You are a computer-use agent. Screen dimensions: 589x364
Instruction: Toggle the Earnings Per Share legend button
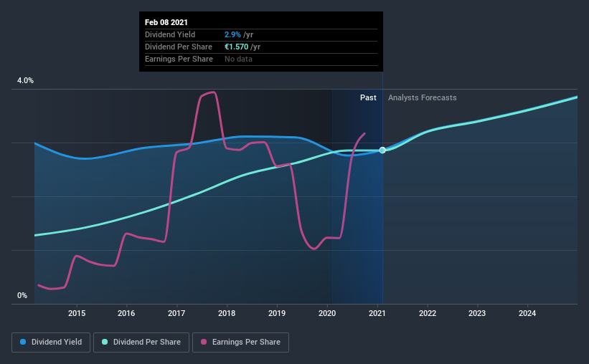pyautogui.click(x=240, y=343)
